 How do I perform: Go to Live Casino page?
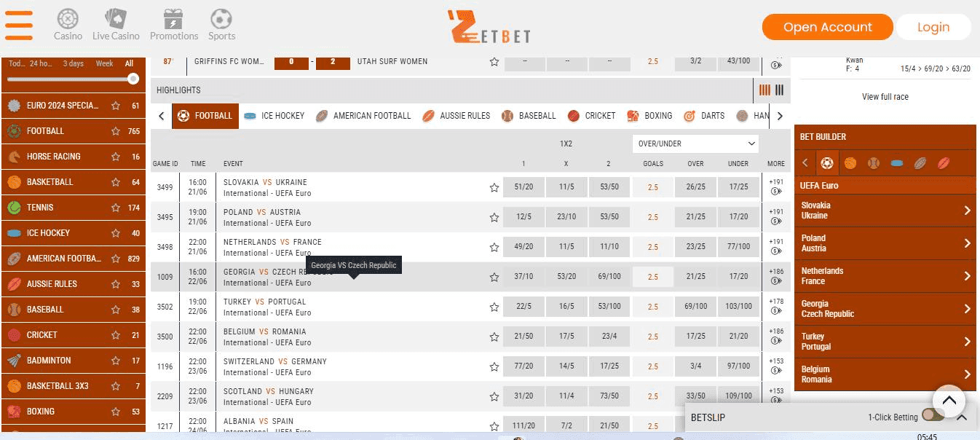[x=116, y=25]
